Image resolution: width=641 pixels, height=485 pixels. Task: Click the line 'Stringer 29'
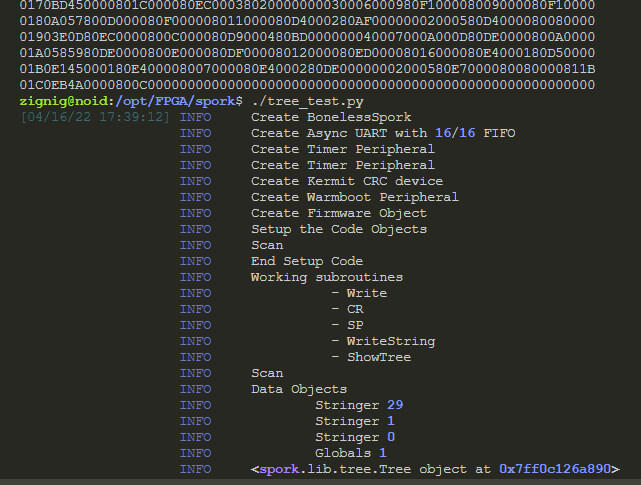click(x=359, y=405)
